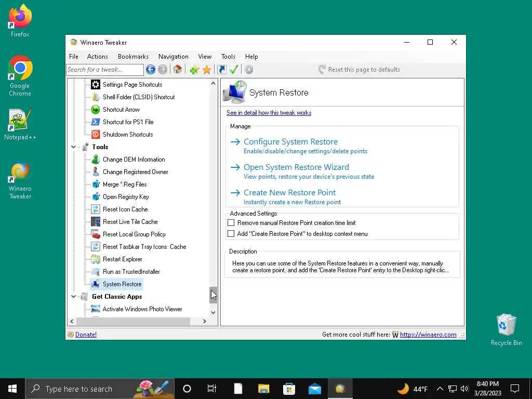
Task: Click Open System Restore Wizard
Action: tap(296, 167)
